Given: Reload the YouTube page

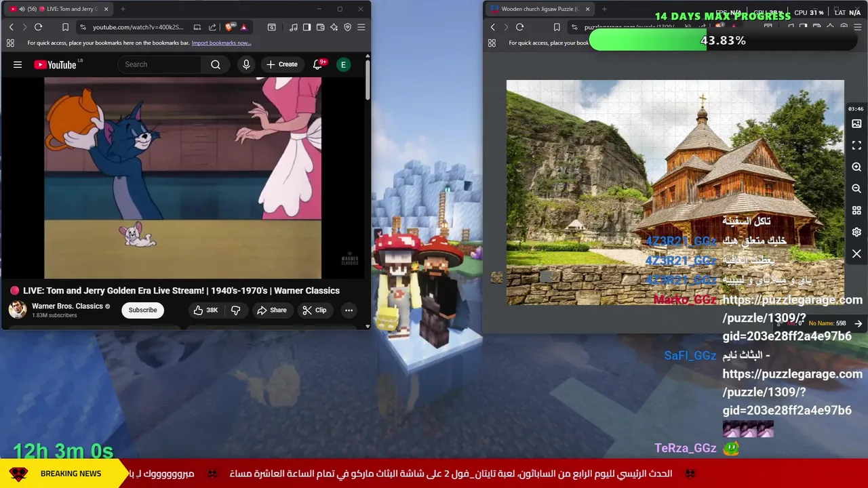Looking at the screenshot, I should click(x=38, y=27).
